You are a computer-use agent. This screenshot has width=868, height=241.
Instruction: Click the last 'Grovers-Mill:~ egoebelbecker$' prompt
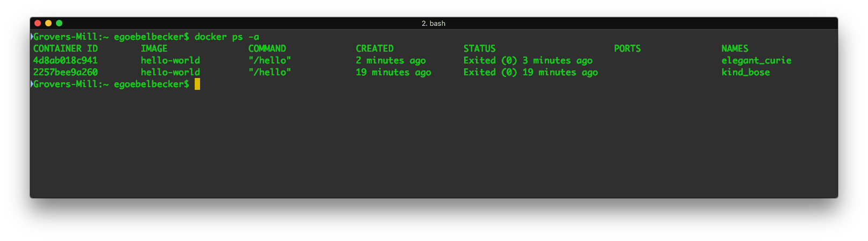111,84
